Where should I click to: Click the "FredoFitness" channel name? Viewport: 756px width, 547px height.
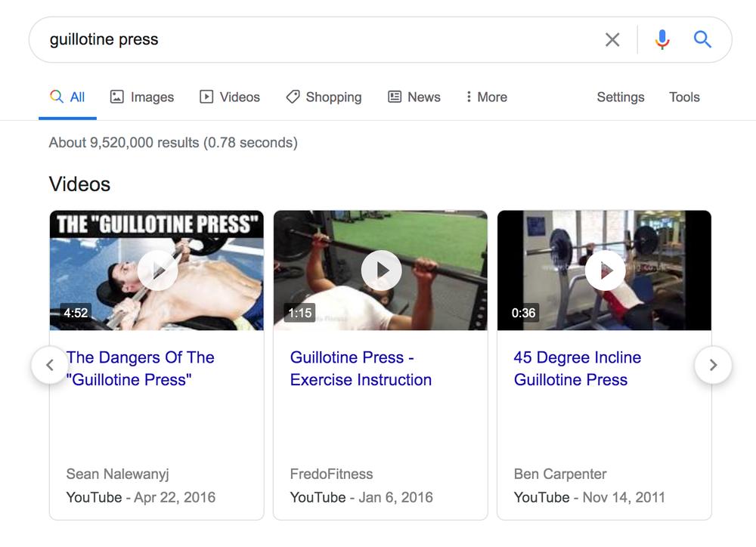(x=331, y=474)
